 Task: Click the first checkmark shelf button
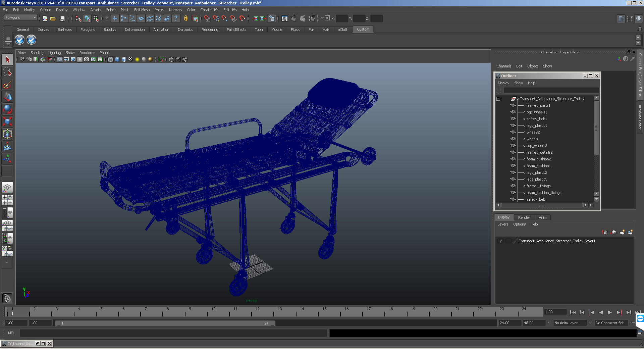pos(20,40)
